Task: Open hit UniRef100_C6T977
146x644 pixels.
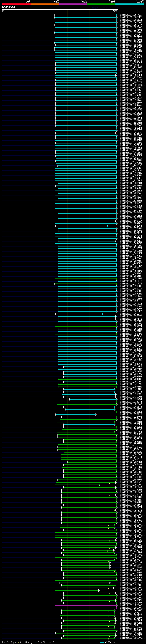Action: click(x=131, y=25)
